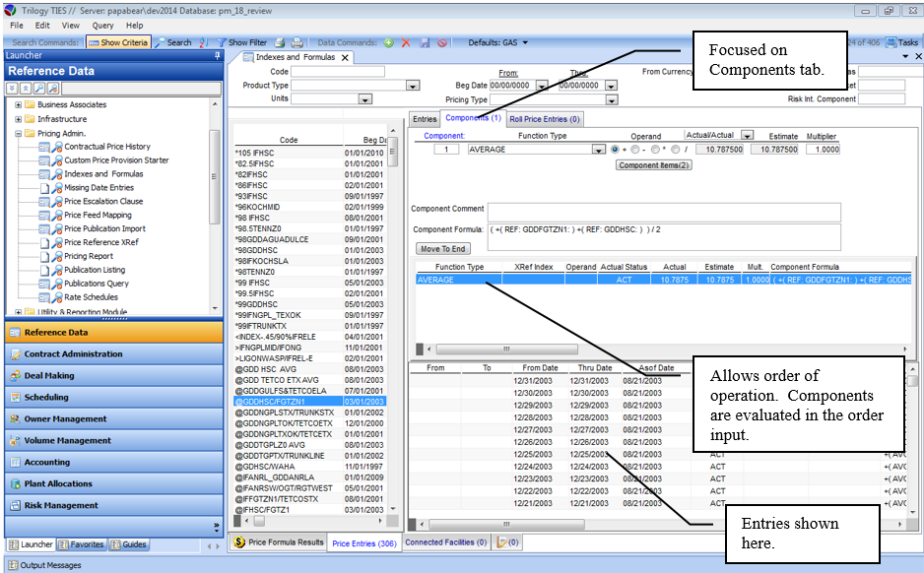The image size is (924, 573).
Task: Expand the Business Associates tree folder
Action: pos(19,104)
